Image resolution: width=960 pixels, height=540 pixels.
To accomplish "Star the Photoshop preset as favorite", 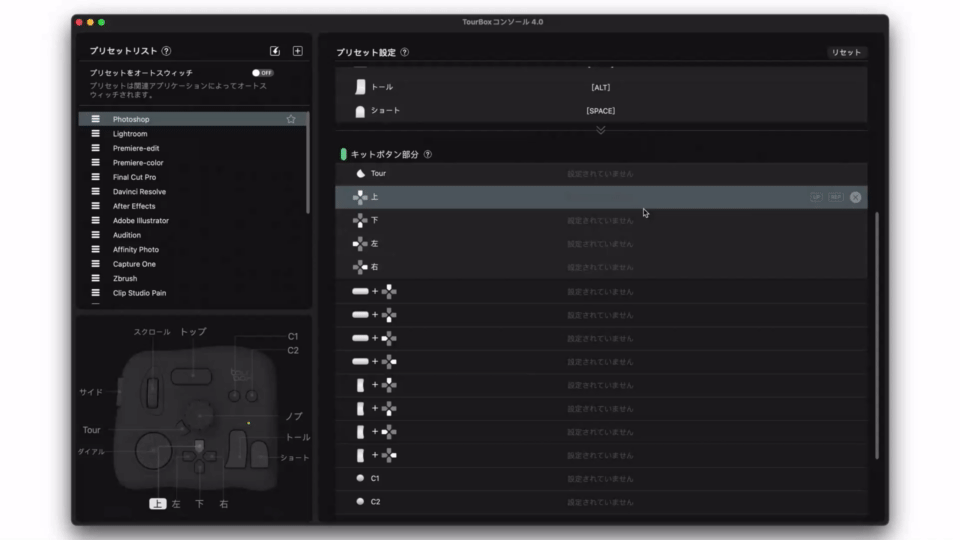I will [291, 119].
